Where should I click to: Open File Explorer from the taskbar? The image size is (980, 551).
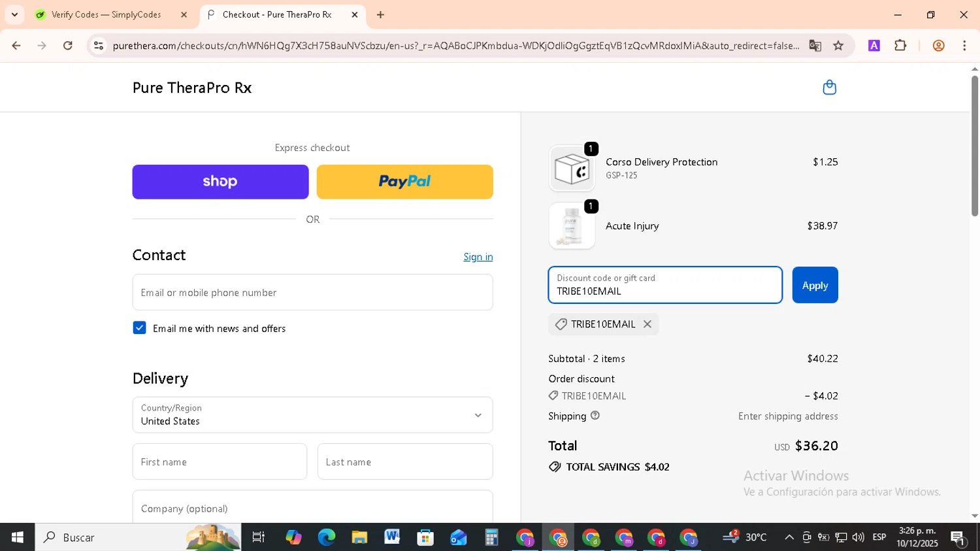click(x=359, y=537)
